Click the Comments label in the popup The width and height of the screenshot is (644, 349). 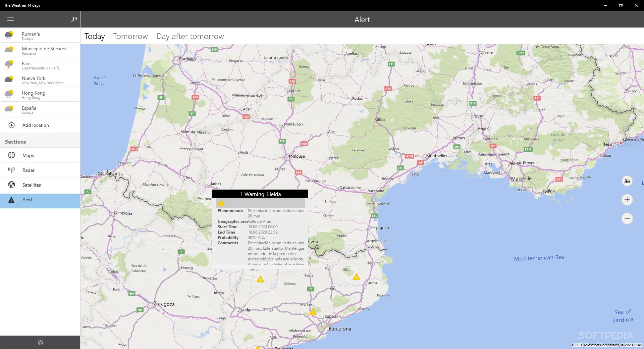point(228,243)
